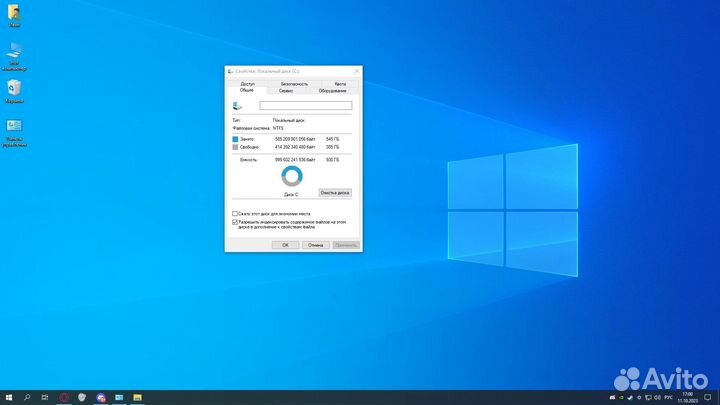Select the Recycle Bin desktop icon

pos(14,91)
